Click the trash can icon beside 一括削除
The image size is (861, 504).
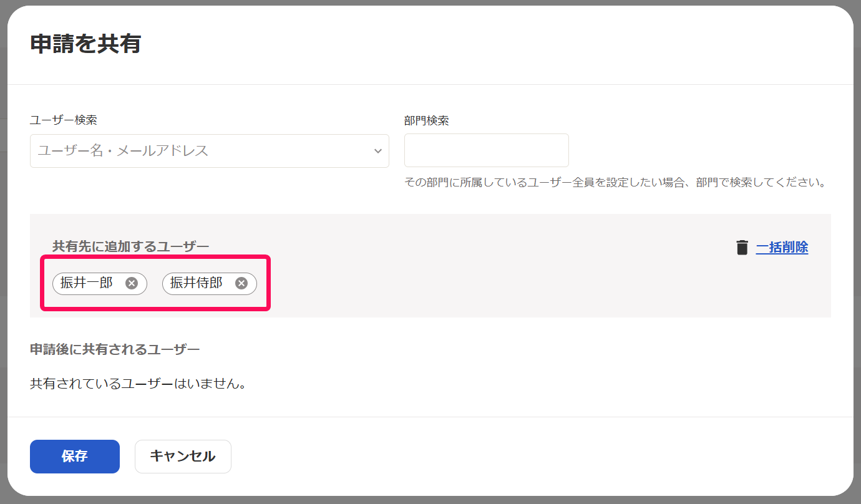point(742,248)
